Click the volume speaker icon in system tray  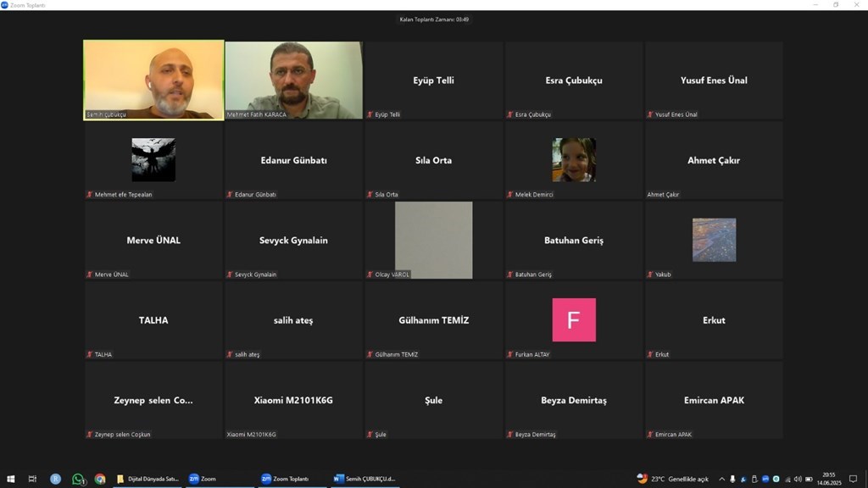(x=798, y=479)
